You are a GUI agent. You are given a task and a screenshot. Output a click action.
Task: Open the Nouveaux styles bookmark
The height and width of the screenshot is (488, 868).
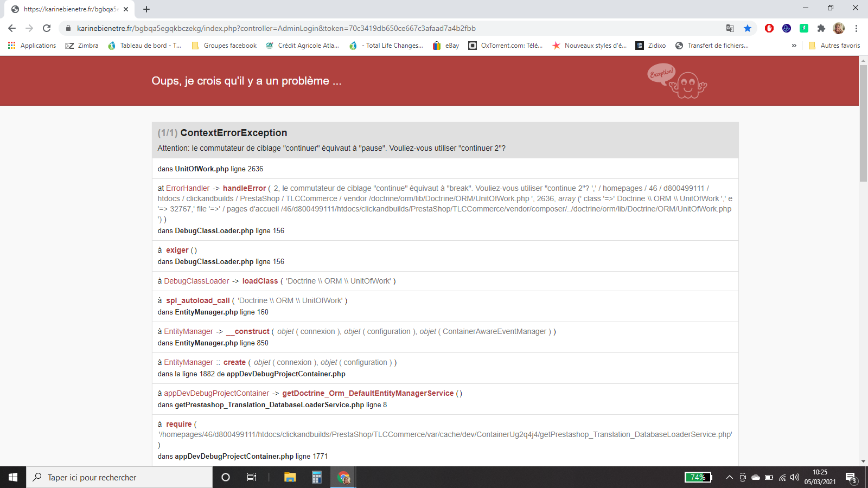pyautogui.click(x=589, y=46)
